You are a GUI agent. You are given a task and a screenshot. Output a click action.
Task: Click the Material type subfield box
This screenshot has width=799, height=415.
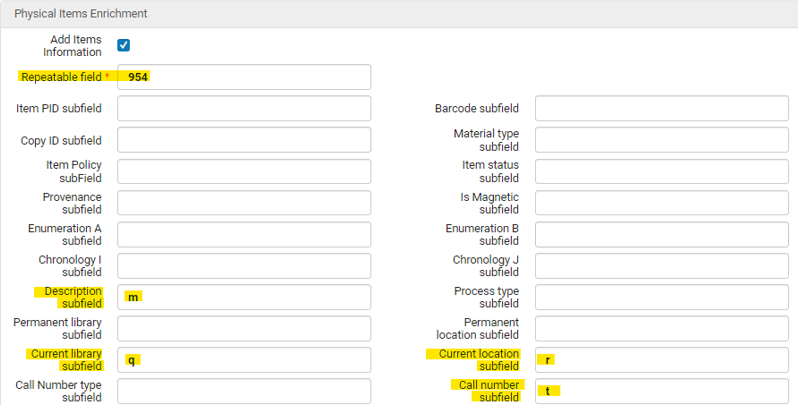click(x=661, y=140)
